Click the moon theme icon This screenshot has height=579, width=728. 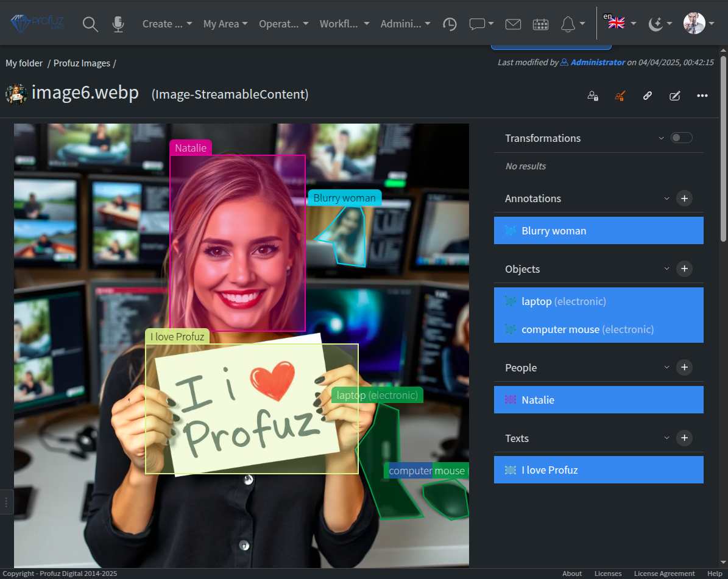(655, 24)
